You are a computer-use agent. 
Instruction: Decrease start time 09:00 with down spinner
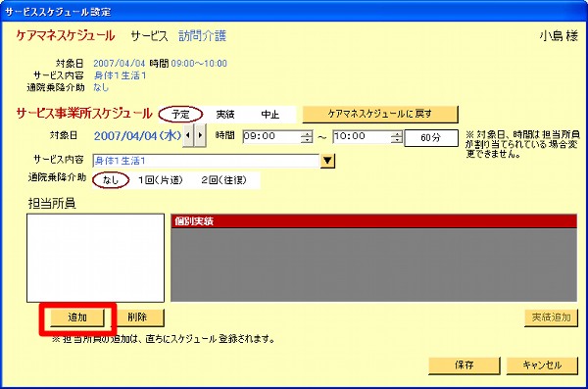307,140
